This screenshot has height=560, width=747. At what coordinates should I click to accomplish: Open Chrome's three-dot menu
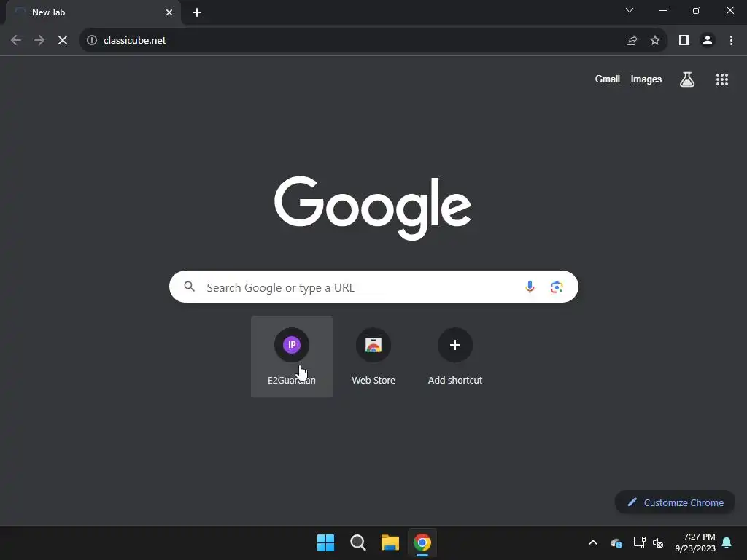(731, 41)
